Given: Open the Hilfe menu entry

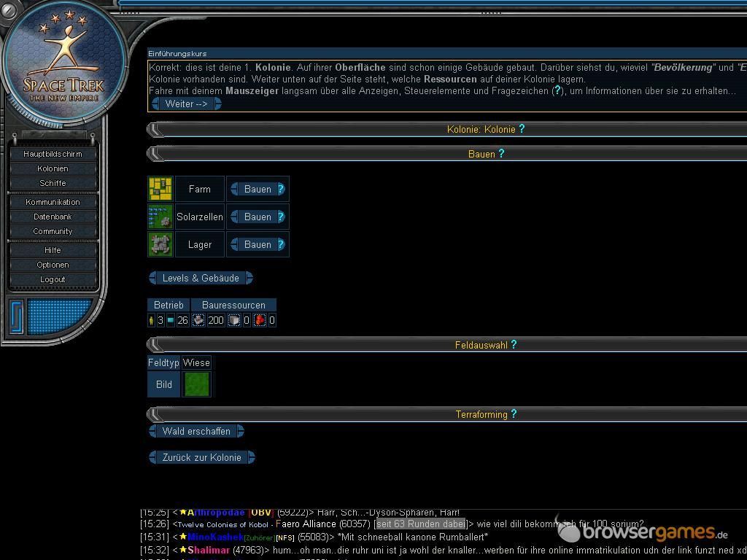Looking at the screenshot, I should [53, 250].
